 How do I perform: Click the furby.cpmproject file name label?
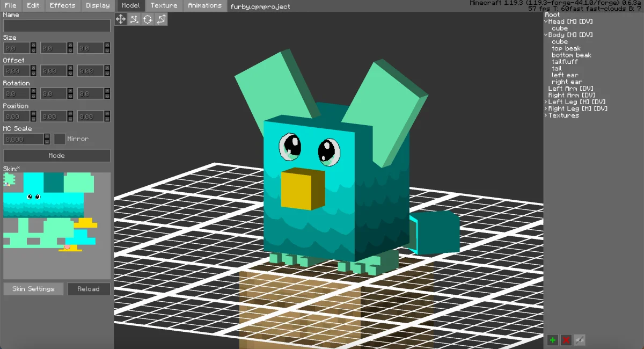click(260, 6)
